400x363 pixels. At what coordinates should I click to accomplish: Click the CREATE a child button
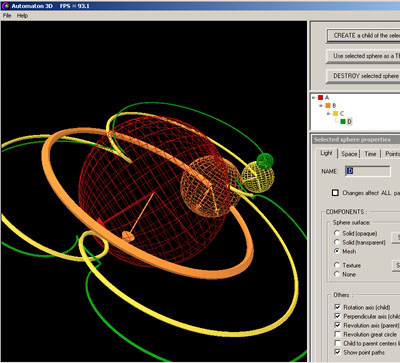pyautogui.click(x=363, y=35)
